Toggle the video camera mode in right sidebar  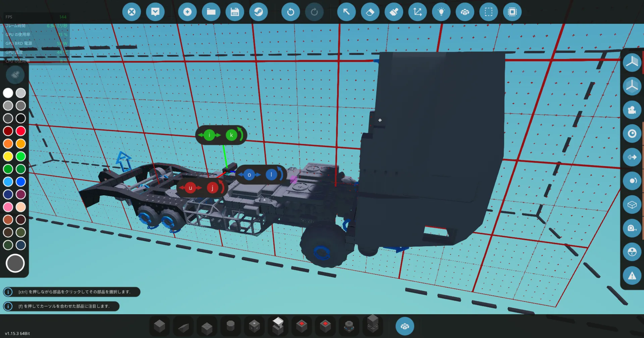[x=632, y=110]
